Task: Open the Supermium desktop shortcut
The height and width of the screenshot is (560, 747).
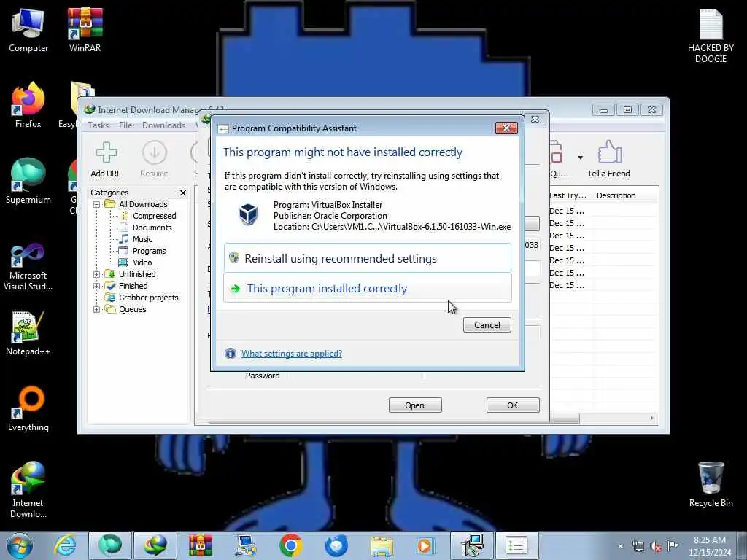Action: click(x=28, y=181)
